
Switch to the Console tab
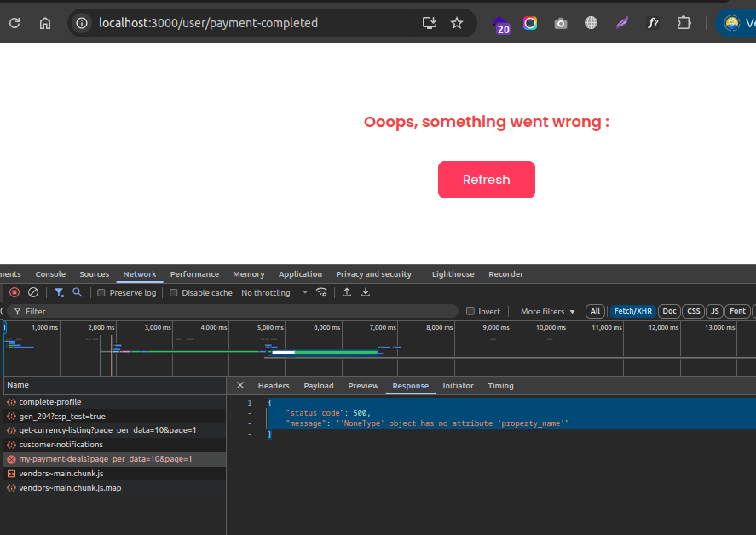tap(50, 274)
